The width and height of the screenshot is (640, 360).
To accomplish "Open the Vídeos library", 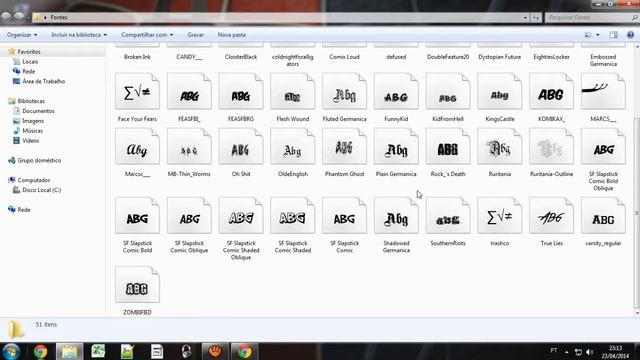I will (30, 140).
